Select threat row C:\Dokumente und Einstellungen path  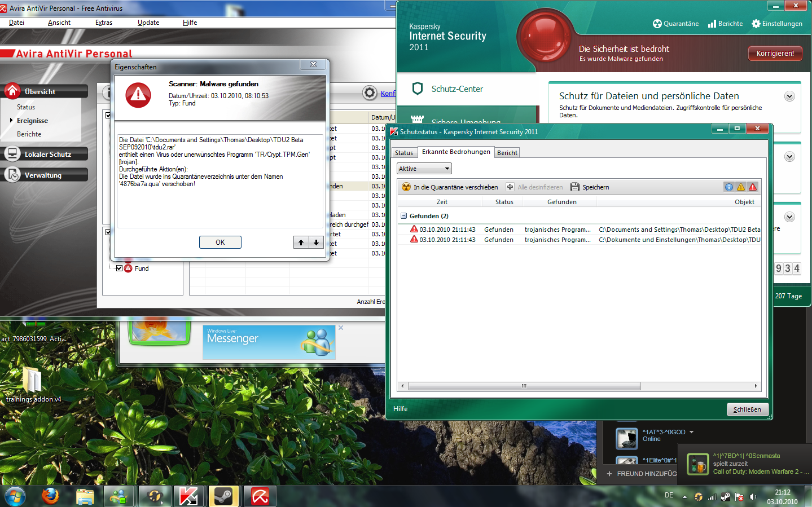tap(580, 240)
